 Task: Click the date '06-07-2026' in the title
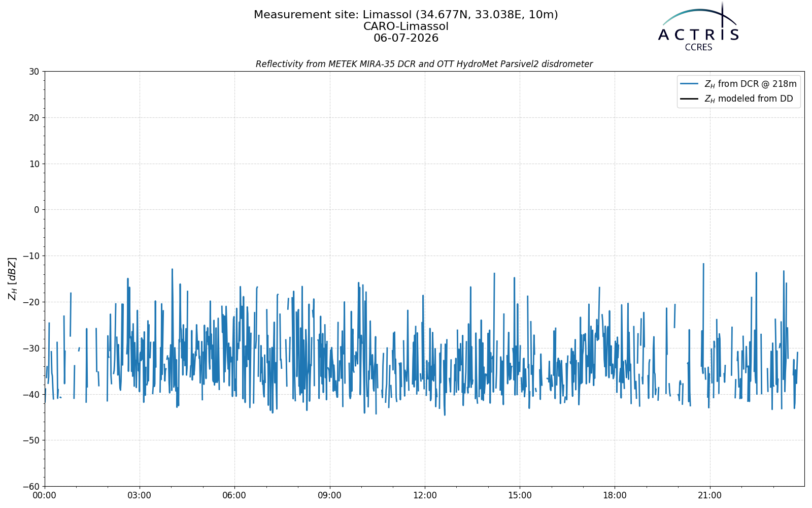tap(406, 38)
